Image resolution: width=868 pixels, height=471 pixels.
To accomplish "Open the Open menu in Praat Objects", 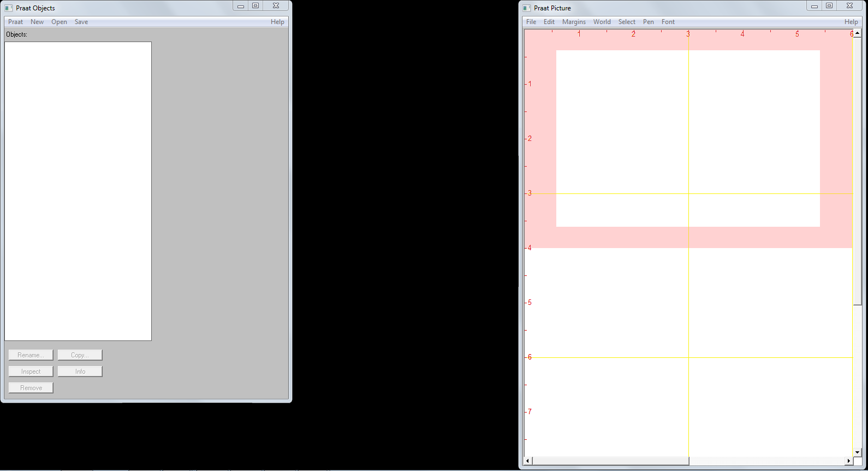I will 59,22.
